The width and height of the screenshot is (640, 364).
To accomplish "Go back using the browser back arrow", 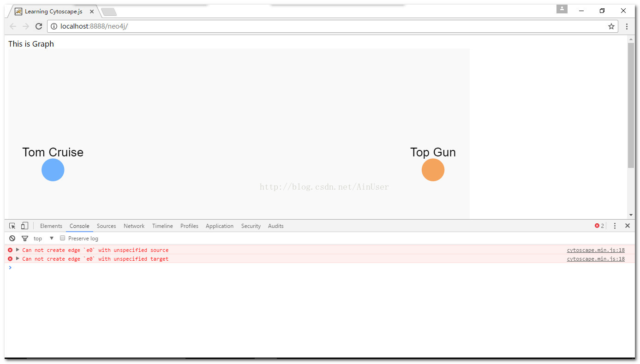I will click(x=13, y=26).
